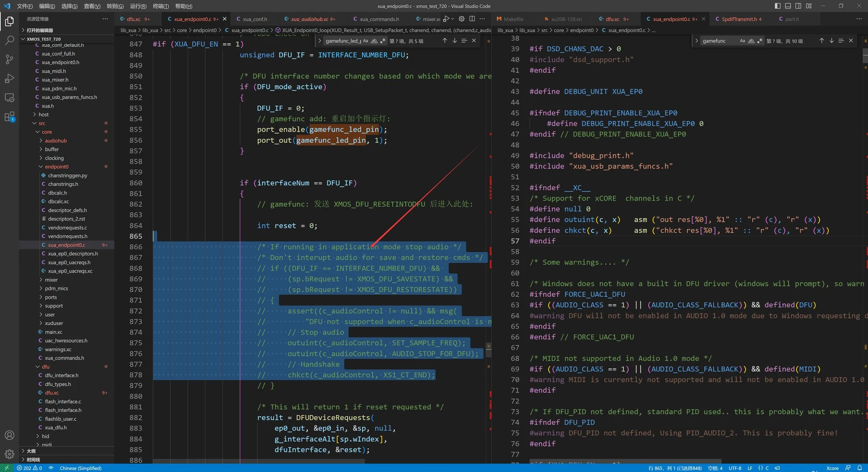The width and height of the screenshot is (868, 472).
Task: Click the run/debug icon in left editor toolbar
Action: tap(446, 19)
